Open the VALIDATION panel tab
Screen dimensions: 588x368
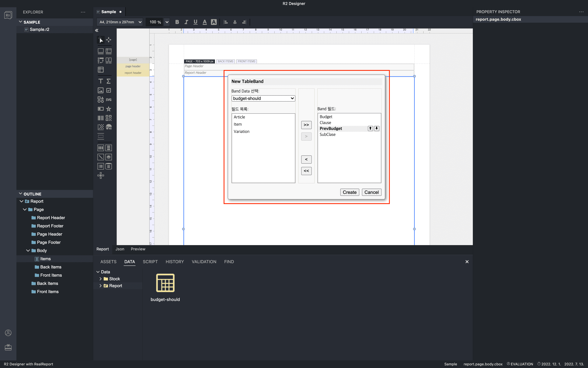[x=204, y=262]
